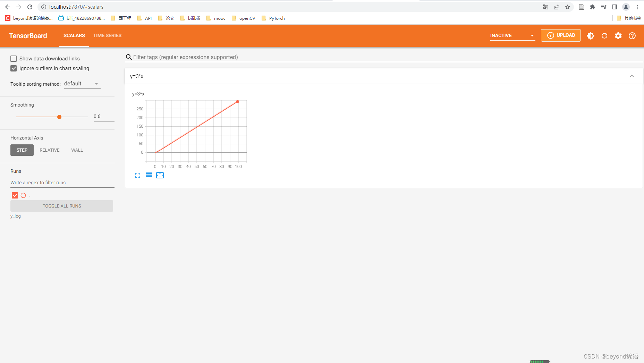This screenshot has width=644, height=363.
Task: Open Tooltip sorting method dropdown
Action: coord(82,84)
